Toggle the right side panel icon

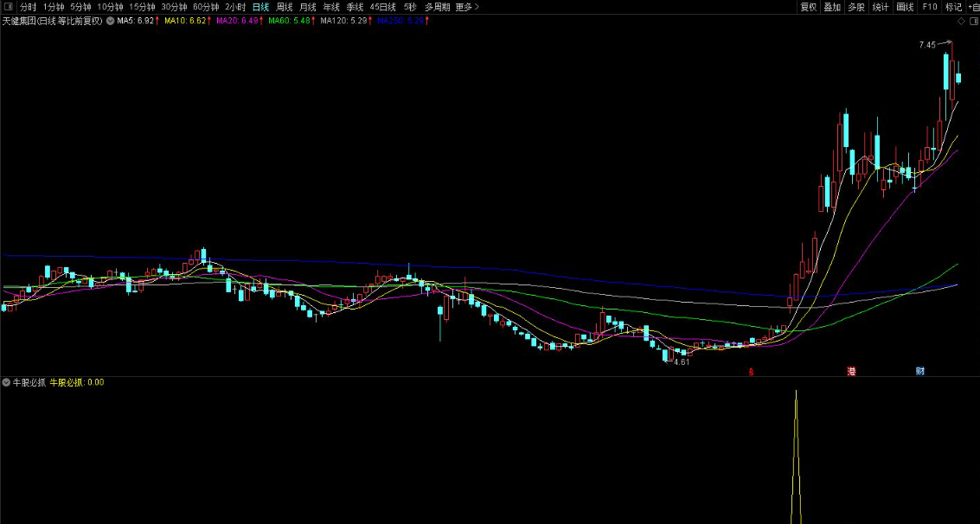pos(972,22)
